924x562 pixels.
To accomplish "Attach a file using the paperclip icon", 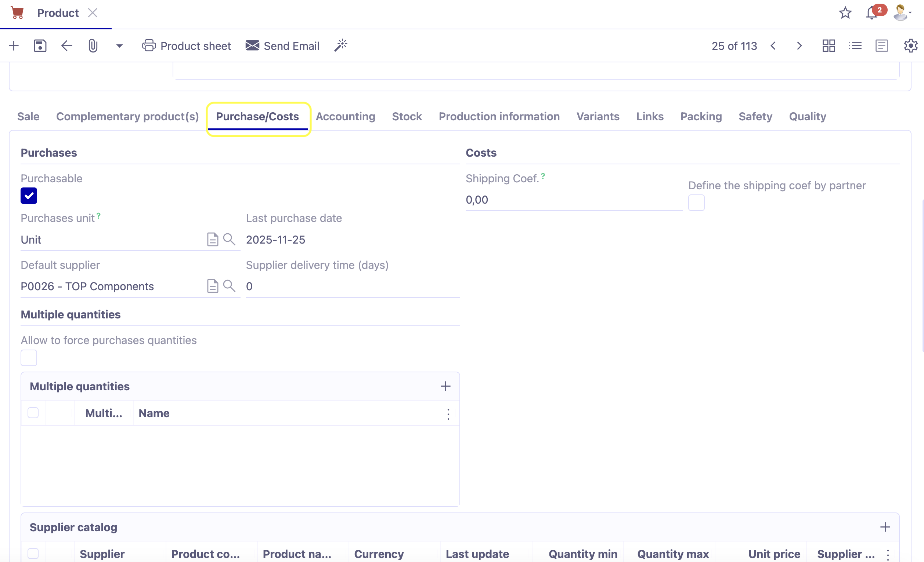I will click(93, 45).
